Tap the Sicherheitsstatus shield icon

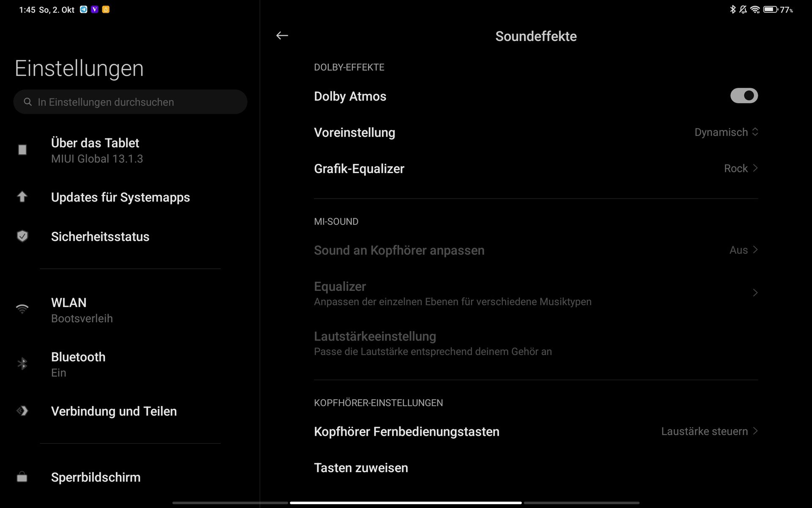click(22, 236)
